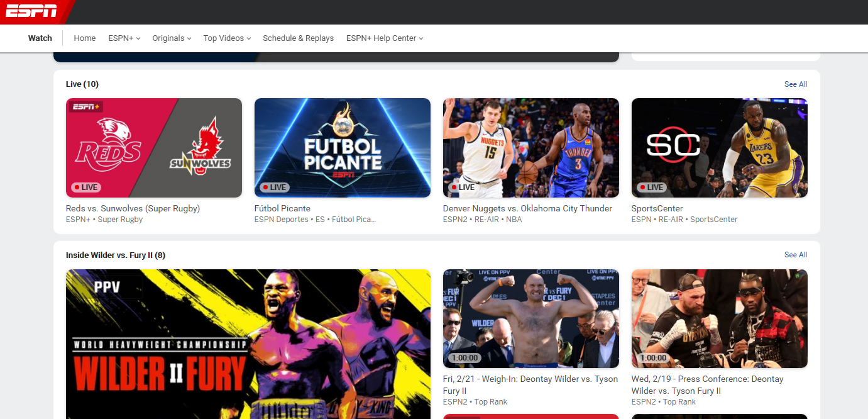Image resolution: width=868 pixels, height=419 pixels.
Task: Click the ESPN logo in header
Action: tap(31, 11)
